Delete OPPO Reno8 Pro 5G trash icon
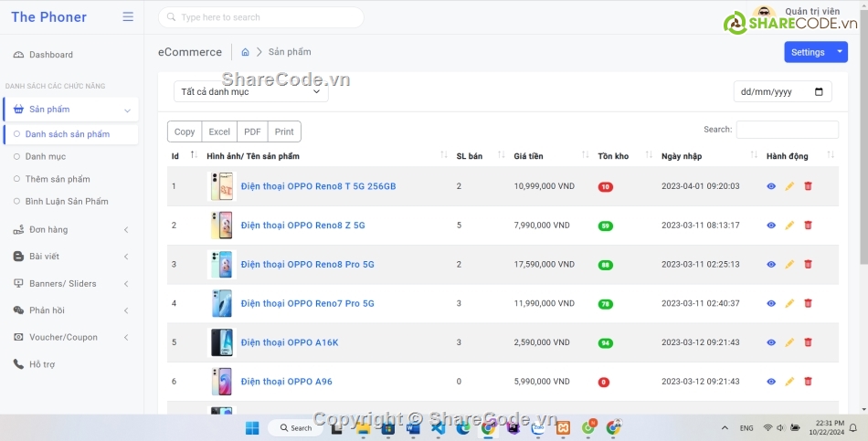The image size is (868, 441). (x=808, y=265)
